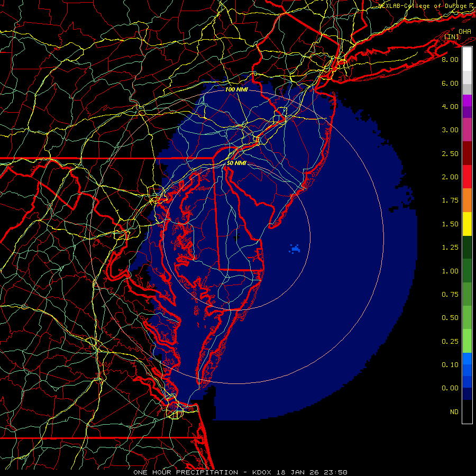
Task: Click the KDOX station identifier
Action: (x=263, y=472)
